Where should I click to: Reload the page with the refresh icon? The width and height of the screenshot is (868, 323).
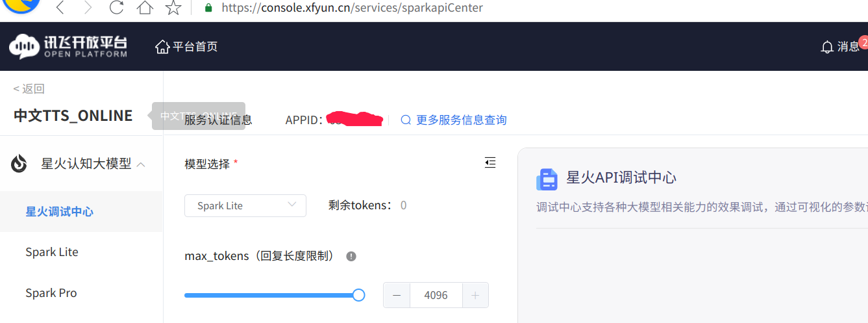tap(116, 8)
